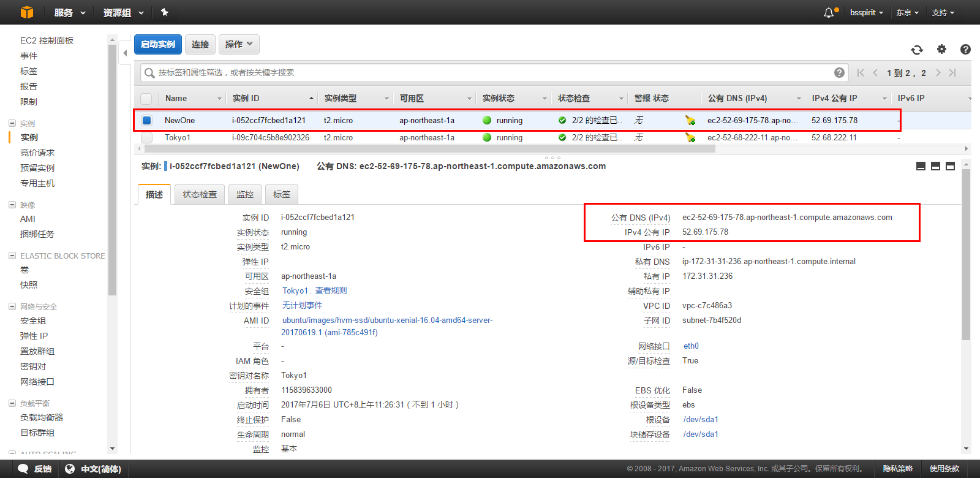Screen dimensions: 980x478
Task: Open the notifications bell
Action: (x=829, y=12)
